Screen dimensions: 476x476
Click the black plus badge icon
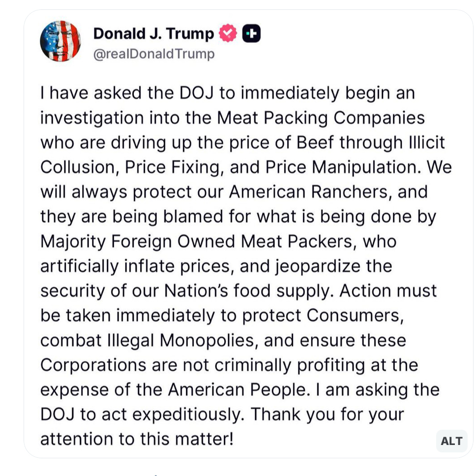251,33
